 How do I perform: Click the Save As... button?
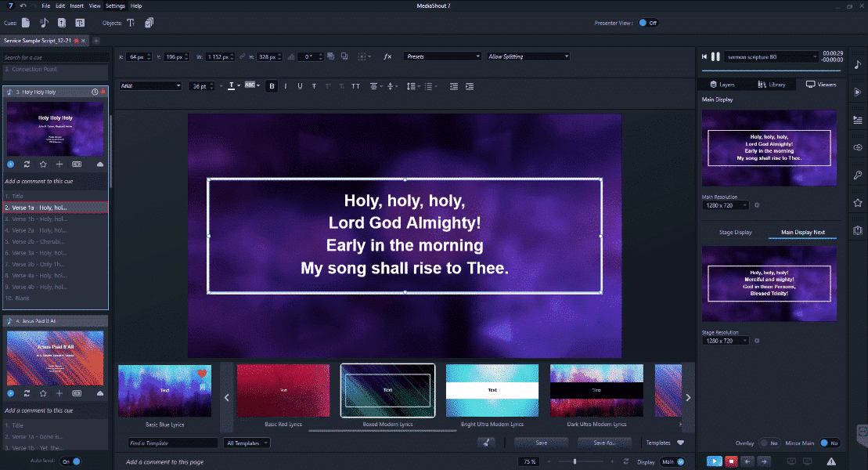[x=603, y=443]
